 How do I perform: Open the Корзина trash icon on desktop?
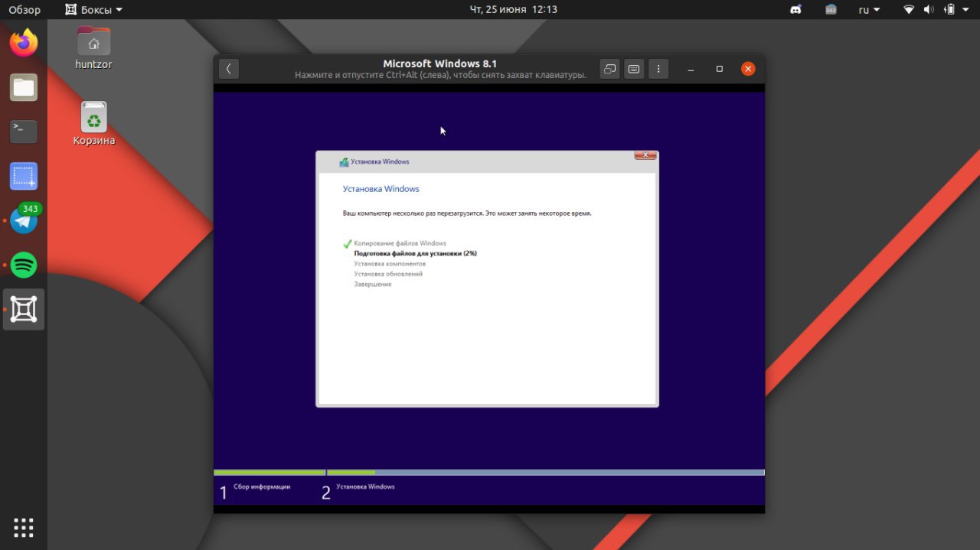point(93,123)
